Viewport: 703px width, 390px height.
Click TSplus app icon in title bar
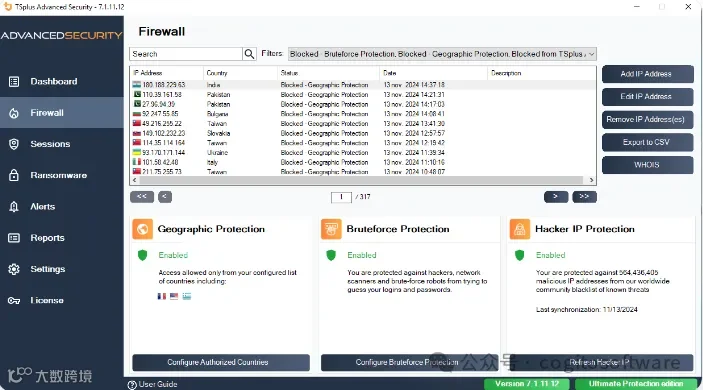(8, 6)
